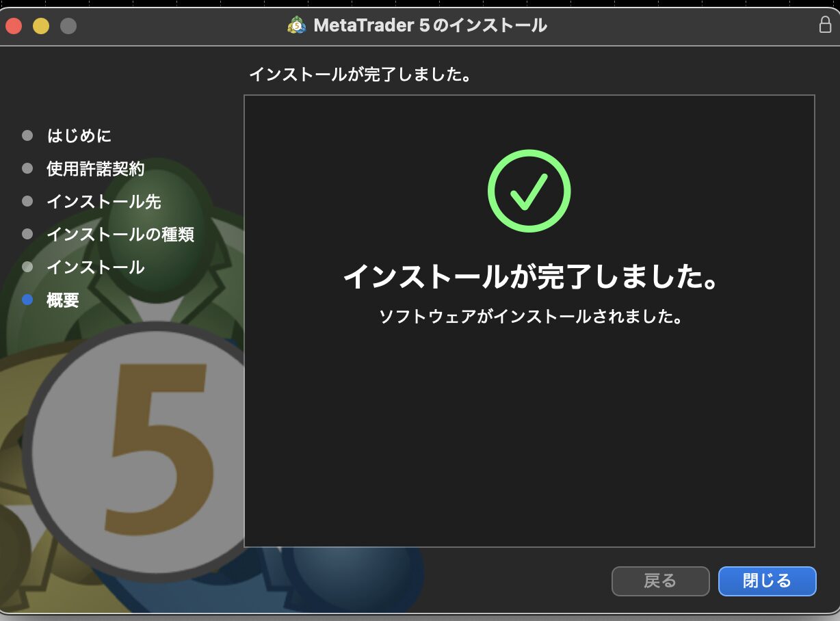Image resolution: width=840 pixels, height=621 pixels.
Task: Close the installer with the red button
Action: tap(14, 27)
